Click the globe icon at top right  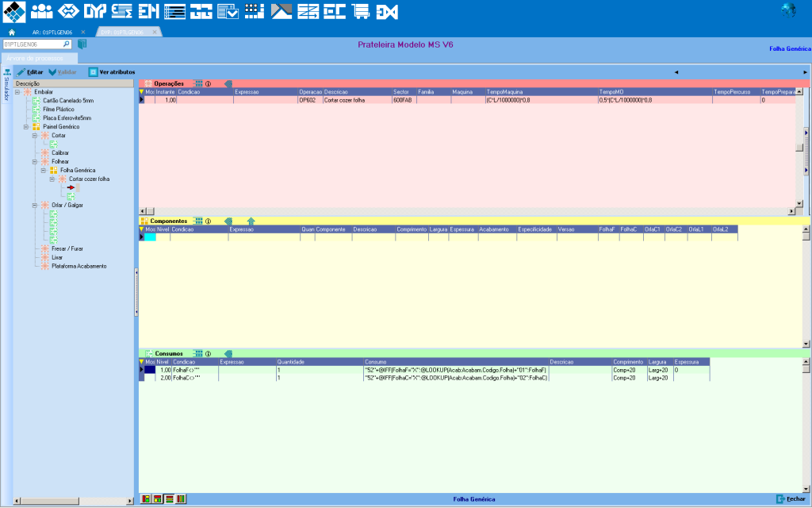tap(787, 10)
